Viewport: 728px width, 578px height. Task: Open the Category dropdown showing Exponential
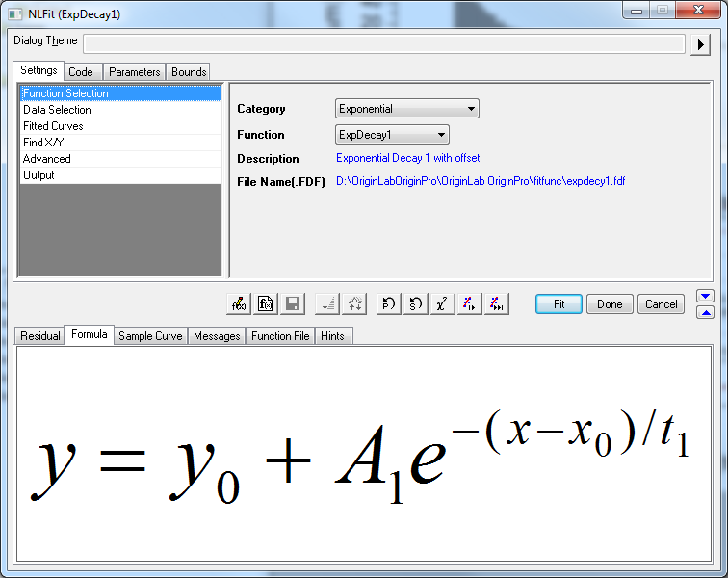(407, 109)
